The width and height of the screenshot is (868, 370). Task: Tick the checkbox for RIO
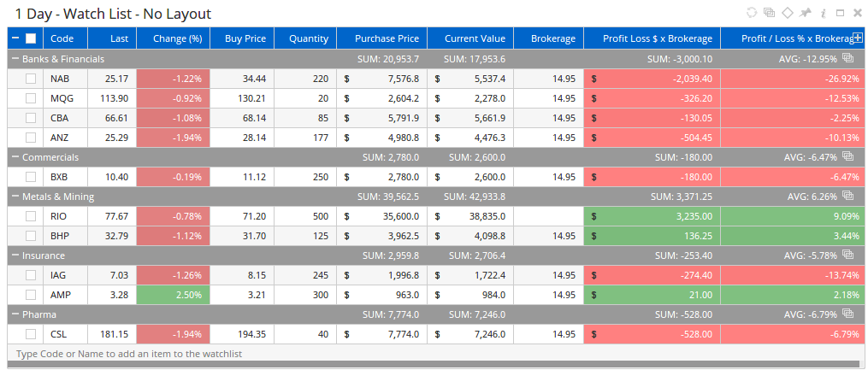pyautogui.click(x=31, y=215)
